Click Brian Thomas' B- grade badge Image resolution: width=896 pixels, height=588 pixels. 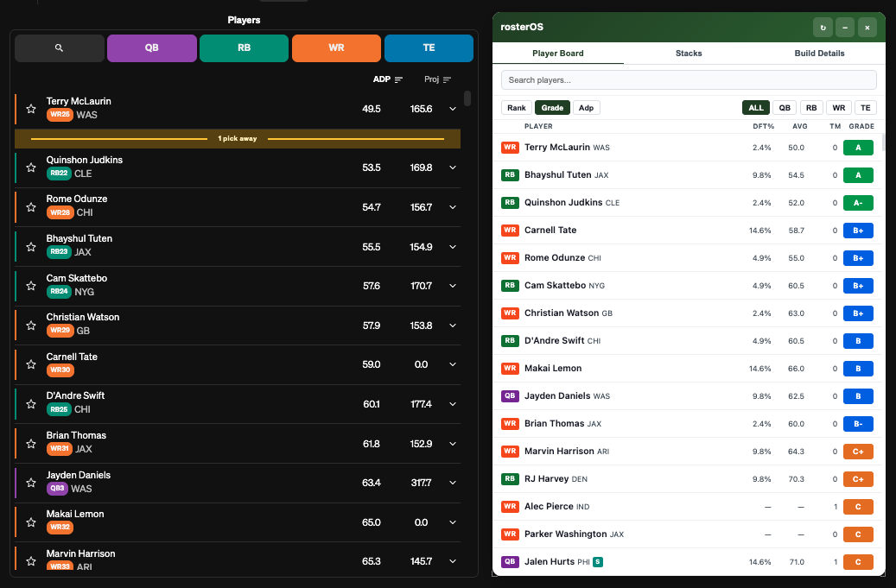pos(858,424)
